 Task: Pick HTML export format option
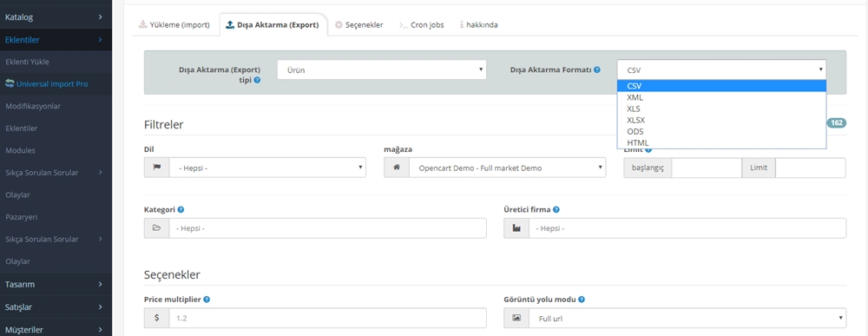[x=722, y=142]
